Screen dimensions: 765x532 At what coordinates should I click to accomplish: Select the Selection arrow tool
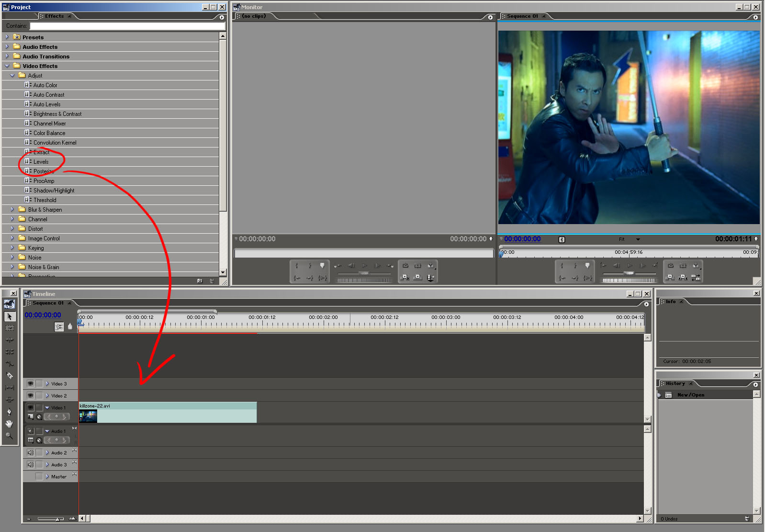click(9, 316)
